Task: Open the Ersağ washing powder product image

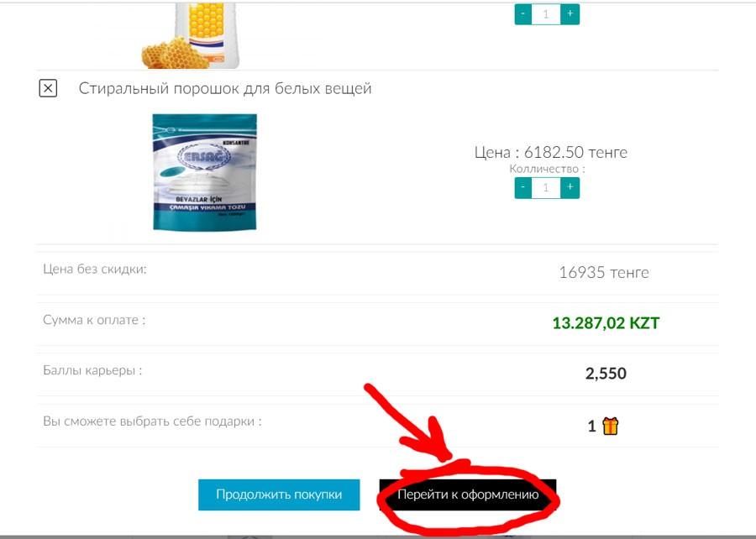Action: [204, 172]
